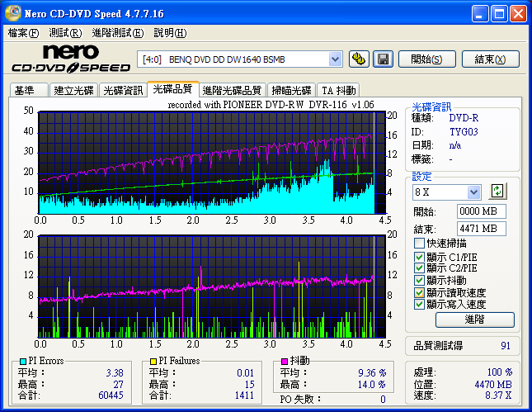Disable the 顯示讀取速度 checkbox
This screenshot has height=412, width=532.
(420, 292)
